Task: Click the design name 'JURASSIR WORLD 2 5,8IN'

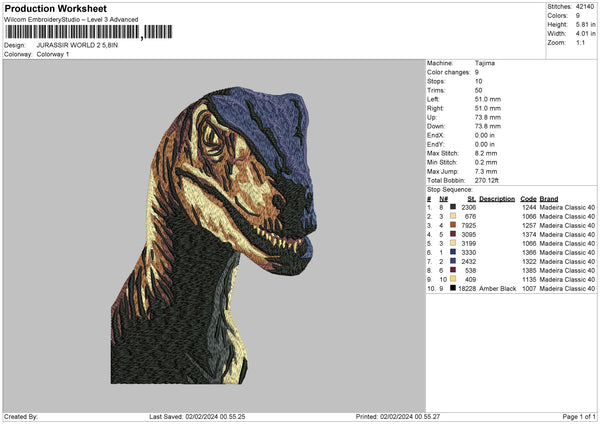Action: click(x=77, y=45)
